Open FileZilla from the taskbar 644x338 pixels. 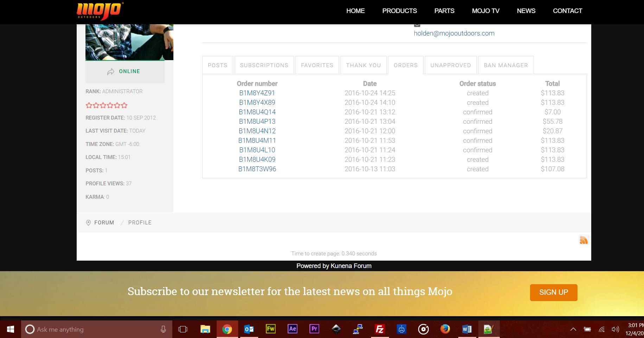coord(380,329)
